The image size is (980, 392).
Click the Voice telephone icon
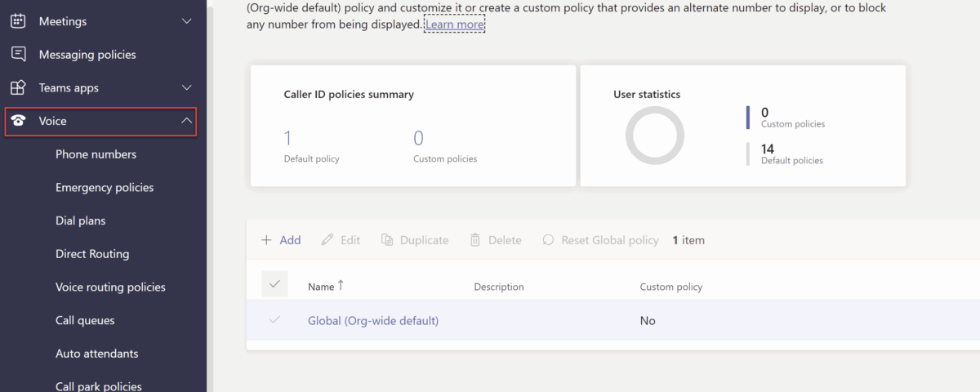click(x=18, y=121)
